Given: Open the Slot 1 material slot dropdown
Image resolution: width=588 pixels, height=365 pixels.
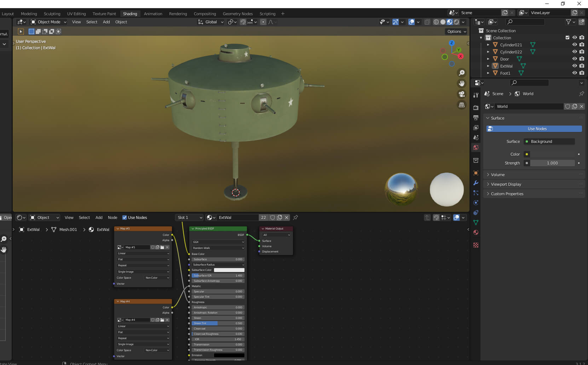Looking at the screenshot, I should click(x=190, y=218).
